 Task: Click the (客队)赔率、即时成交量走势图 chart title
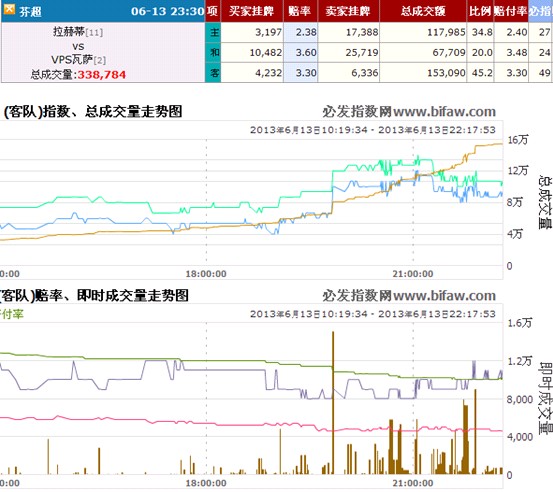pyautogui.click(x=94, y=296)
